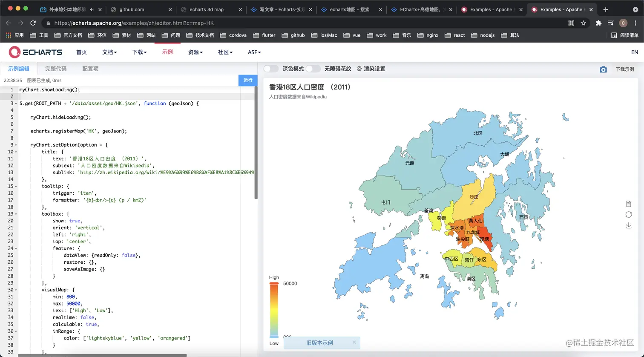
Task: Expand the ASF nav dropdown
Action: click(x=254, y=52)
